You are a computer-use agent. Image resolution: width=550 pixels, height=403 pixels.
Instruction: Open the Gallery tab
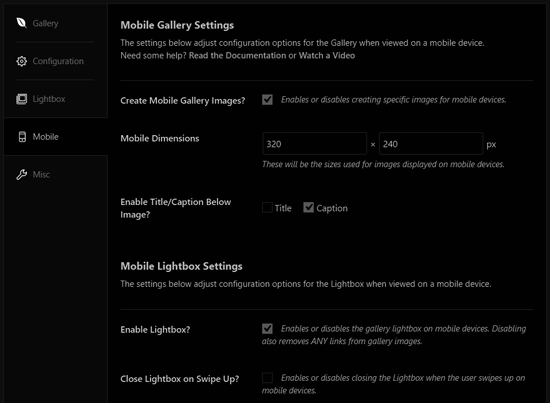(45, 23)
